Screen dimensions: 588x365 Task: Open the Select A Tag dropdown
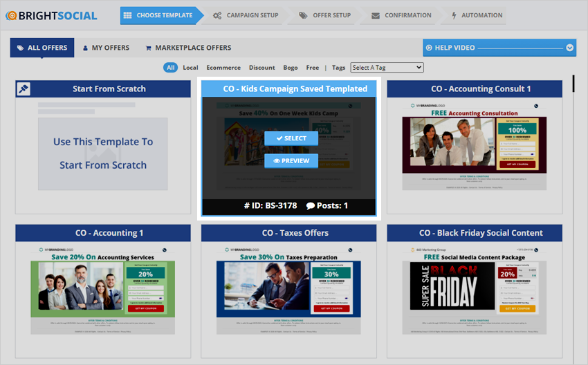[x=387, y=68]
